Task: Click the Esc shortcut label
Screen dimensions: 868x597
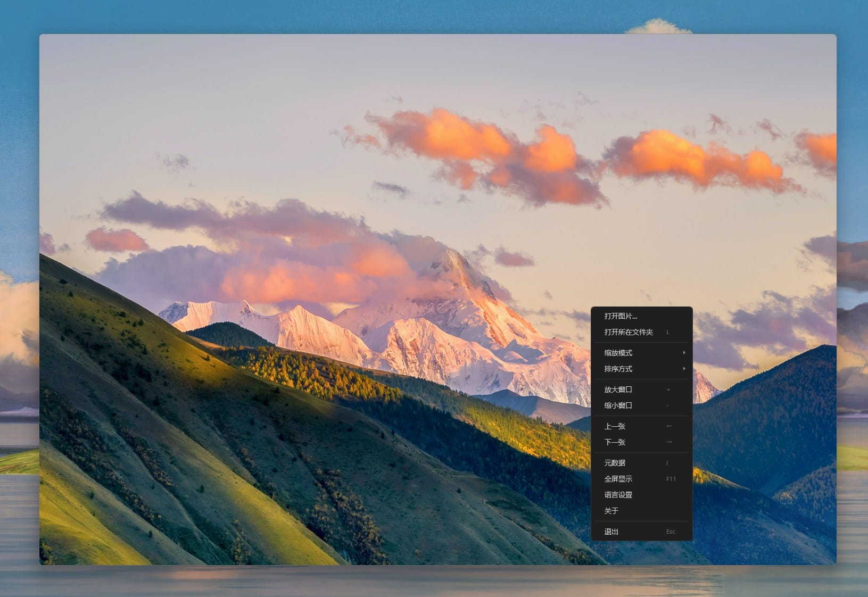Action: (x=671, y=532)
